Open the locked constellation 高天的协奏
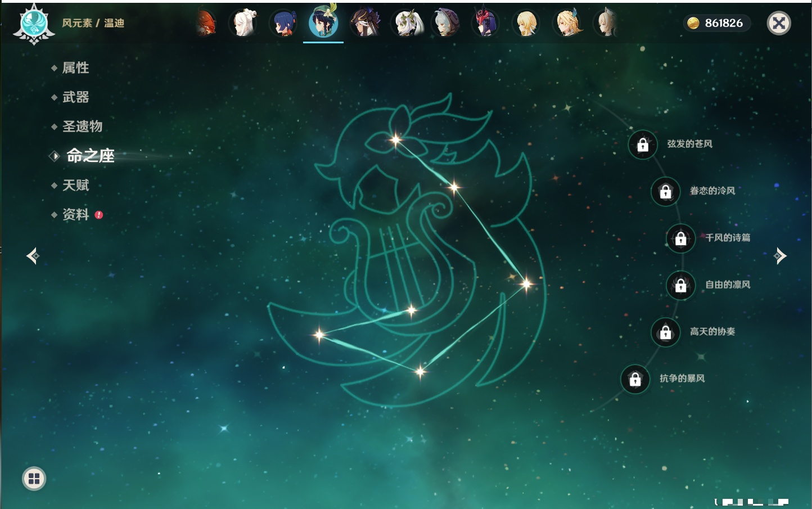This screenshot has width=812, height=509. click(665, 332)
